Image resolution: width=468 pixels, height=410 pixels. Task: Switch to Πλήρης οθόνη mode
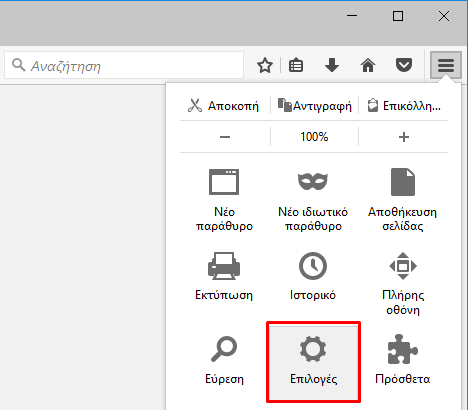tap(403, 284)
